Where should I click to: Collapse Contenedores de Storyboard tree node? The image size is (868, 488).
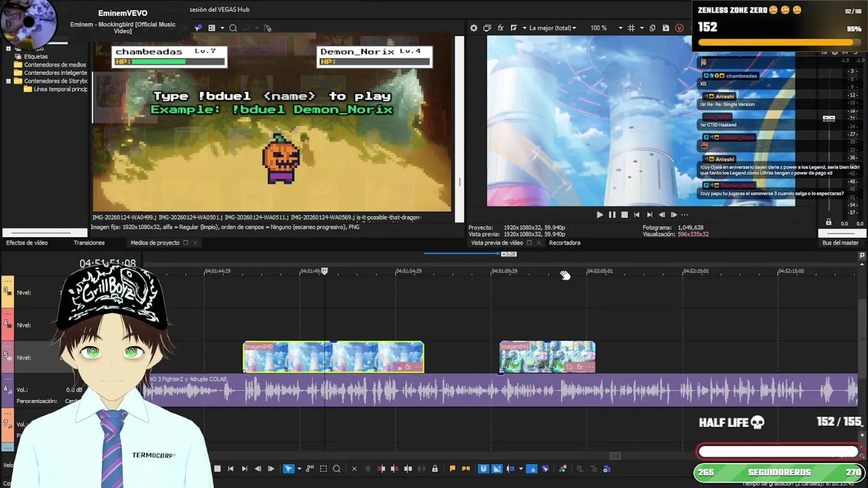8,81
